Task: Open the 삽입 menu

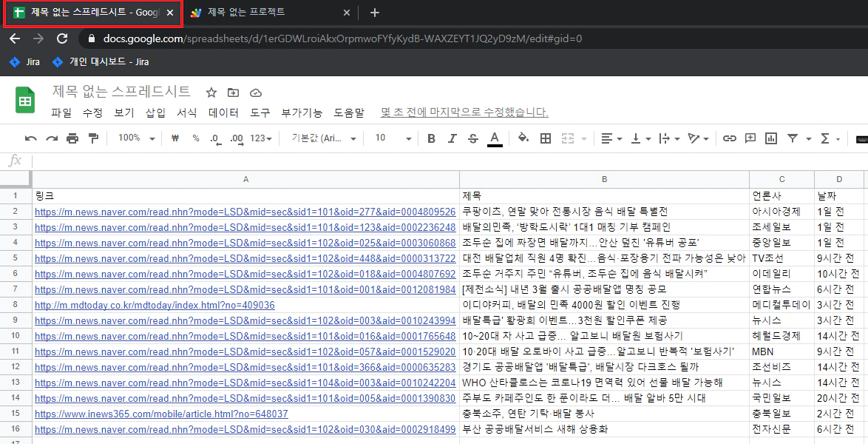Action: (x=155, y=112)
